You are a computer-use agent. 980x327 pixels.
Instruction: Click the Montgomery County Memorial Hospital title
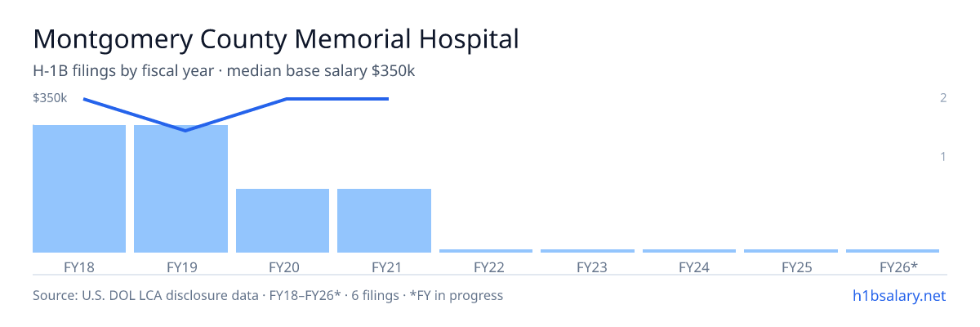[x=276, y=39]
